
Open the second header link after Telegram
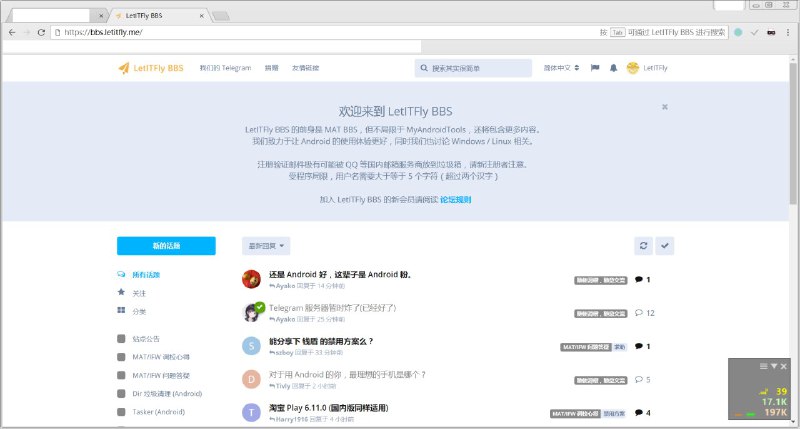271,68
